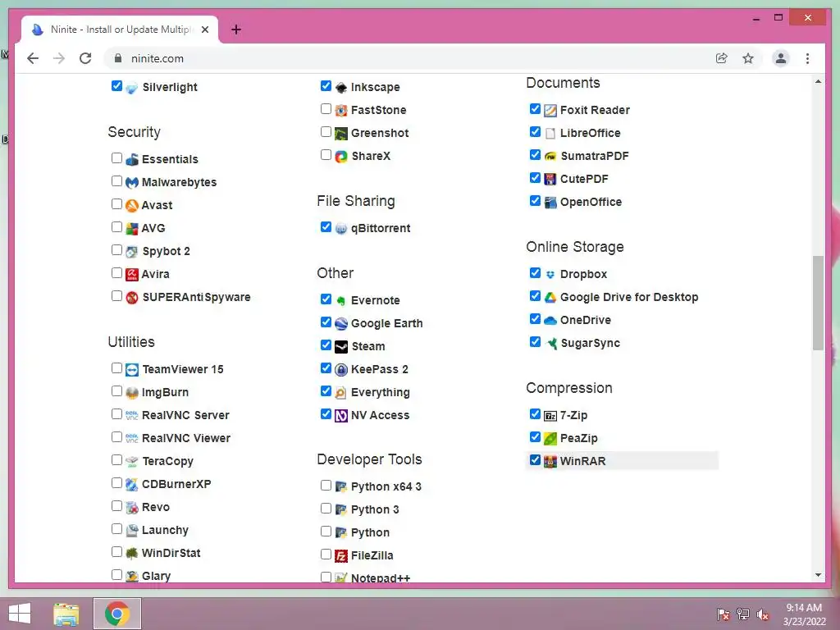840x630 pixels.
Task: Click the Chrome taskbar icon
Action: [x=116, y=614]
